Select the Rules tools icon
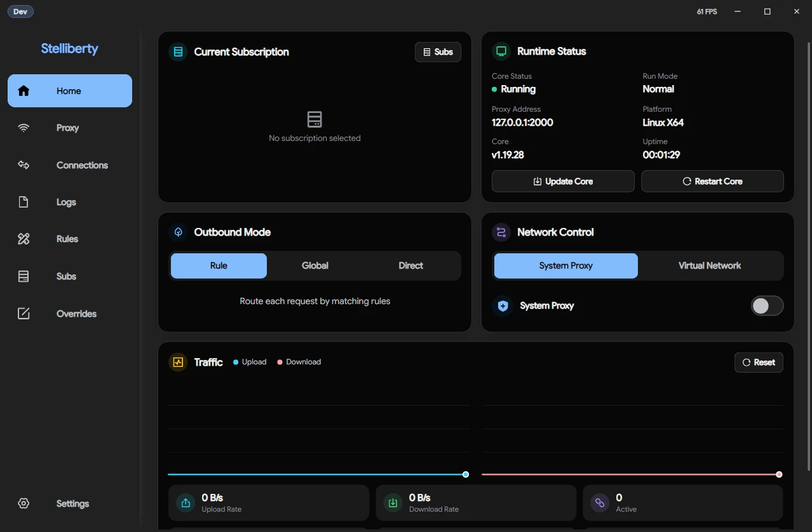 click(24, 239)
